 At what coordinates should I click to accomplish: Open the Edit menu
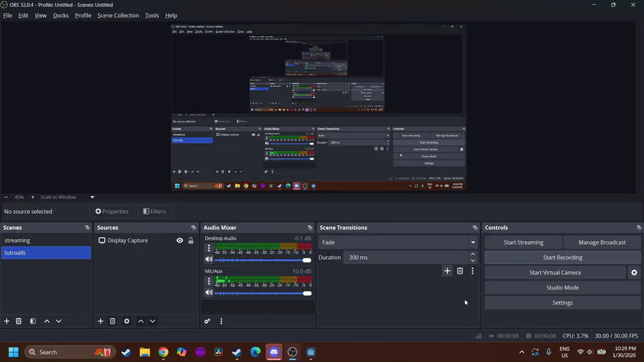click(23, 16)
